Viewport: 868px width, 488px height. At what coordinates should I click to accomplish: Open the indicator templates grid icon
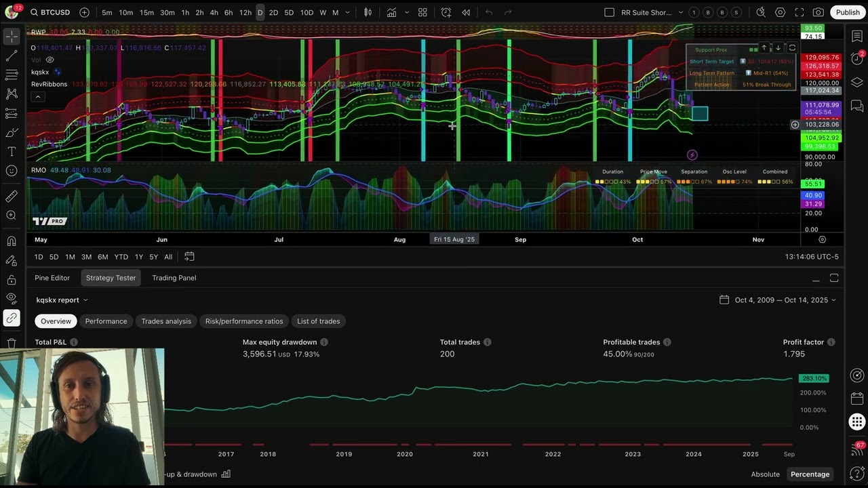tap(422, 12)
